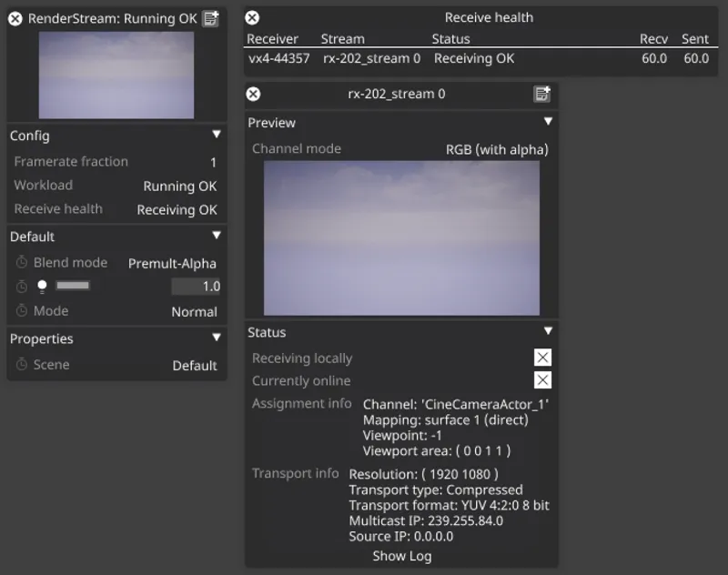
Task: Click the Show Log button
Action: tap(401, 556)
